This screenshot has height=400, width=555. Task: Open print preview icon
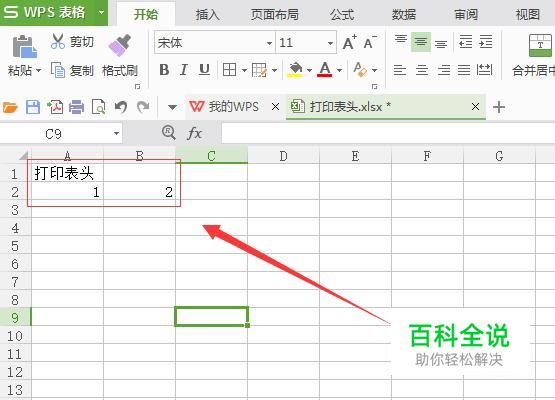tap(98, 107)
